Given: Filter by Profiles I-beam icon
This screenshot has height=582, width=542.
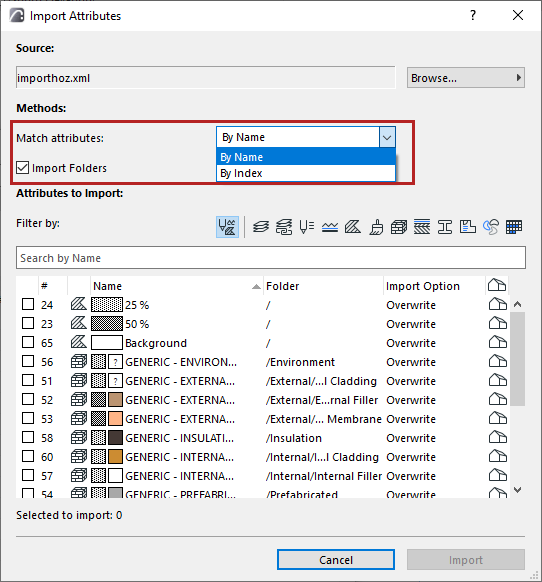Looking at the screenshot, I should coord(445,227).
